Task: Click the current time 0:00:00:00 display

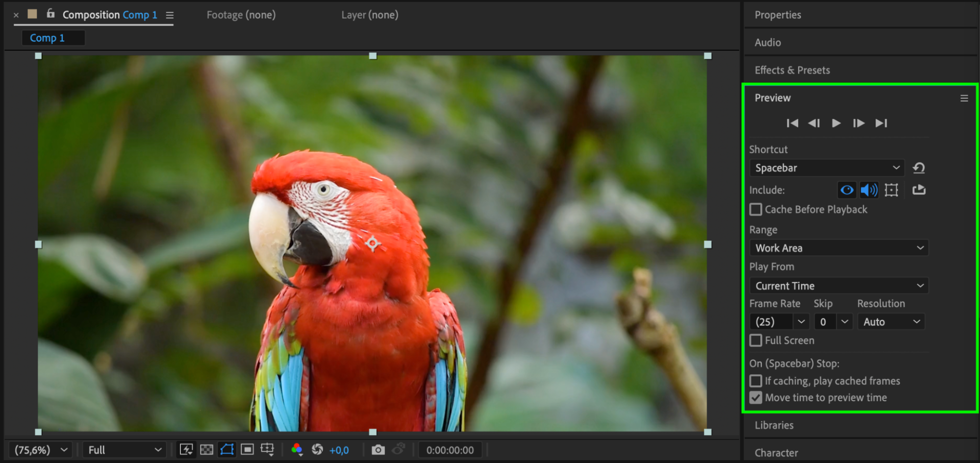Action: pyautogui.click(x=450, y=450)
